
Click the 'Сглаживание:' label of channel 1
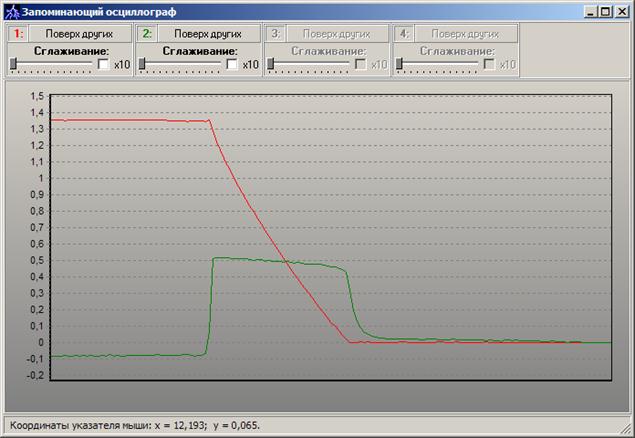(72, 51)
